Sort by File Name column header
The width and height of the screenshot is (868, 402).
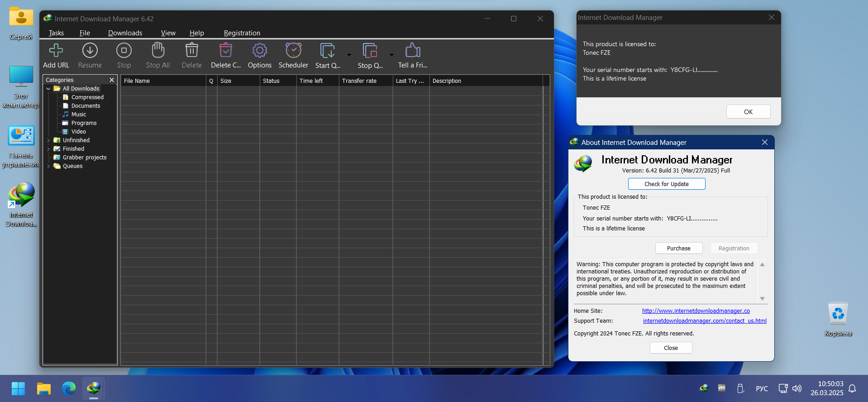point(163,81)
